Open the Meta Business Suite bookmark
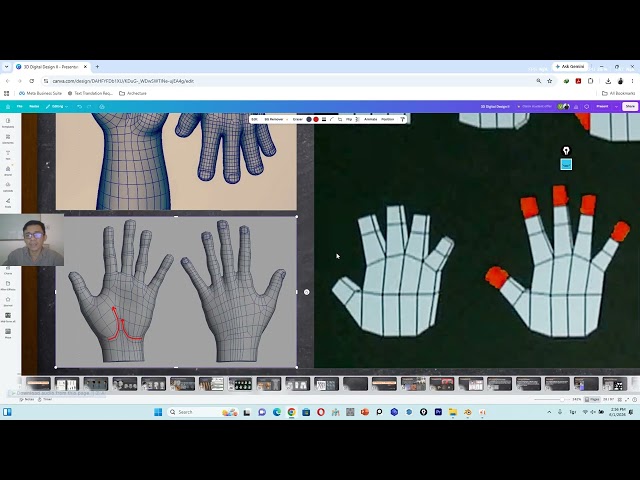 pos(40,93)
